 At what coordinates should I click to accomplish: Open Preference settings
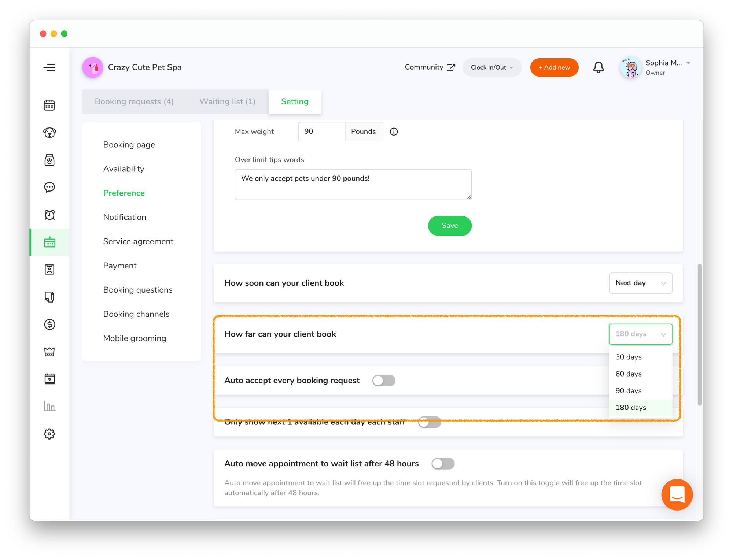tap(124, 193)
